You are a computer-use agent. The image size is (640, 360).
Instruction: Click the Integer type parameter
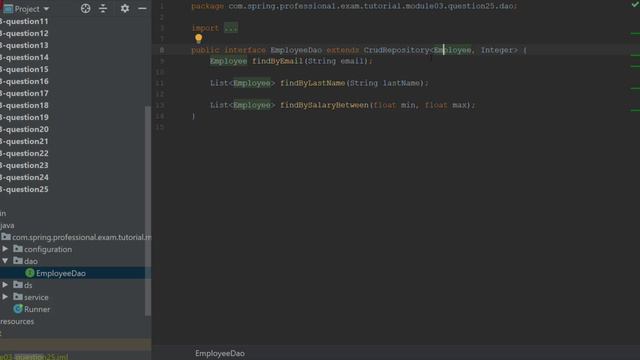coord(496,50)
